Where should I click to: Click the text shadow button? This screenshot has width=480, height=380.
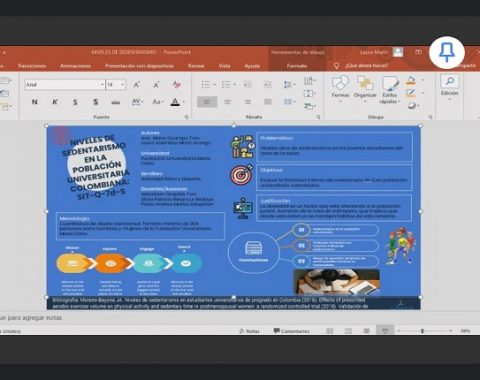pos(96,102)
